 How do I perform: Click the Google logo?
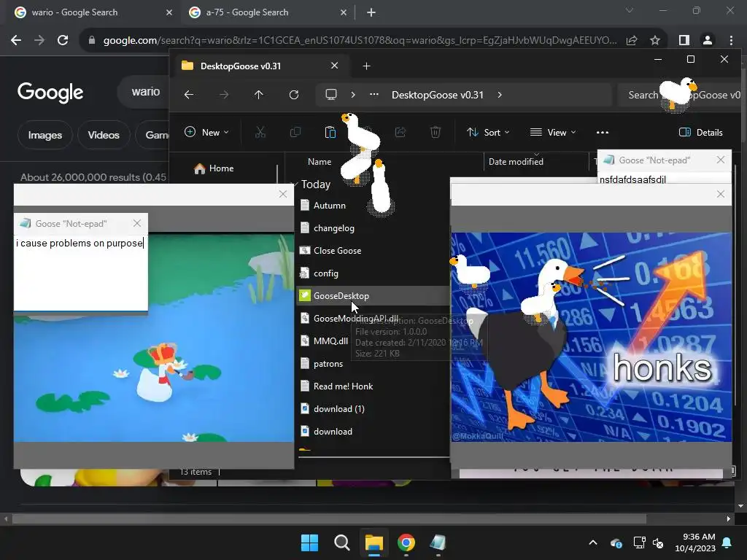50,93
